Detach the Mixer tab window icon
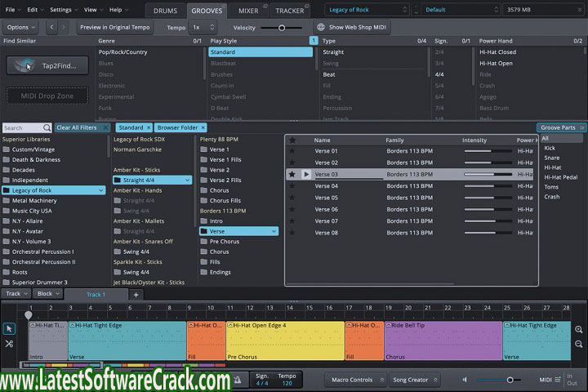Screen dimensions: 588x392 pos(265,6)
